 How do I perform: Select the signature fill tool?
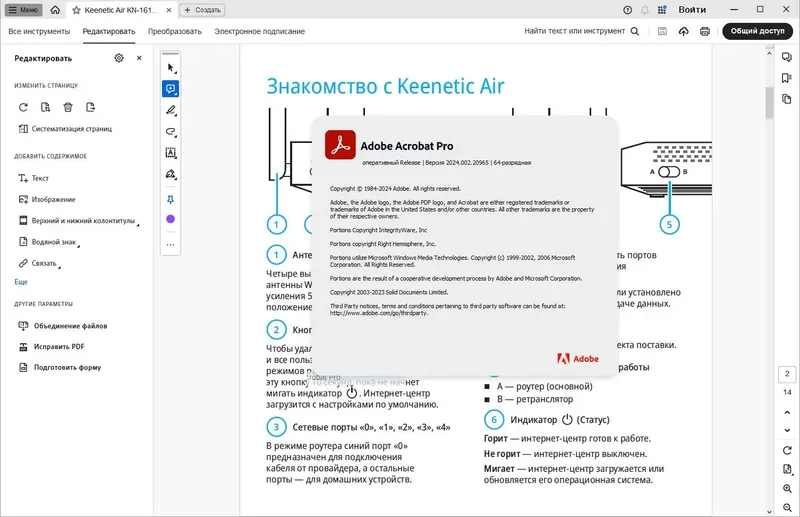pyautogui.click(x=170, y=175)
